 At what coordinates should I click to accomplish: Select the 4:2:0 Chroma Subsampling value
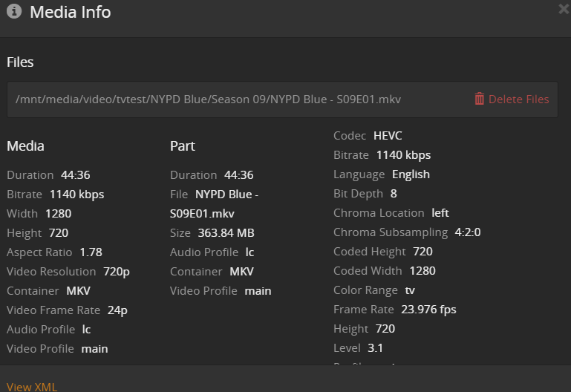point(468,232)
